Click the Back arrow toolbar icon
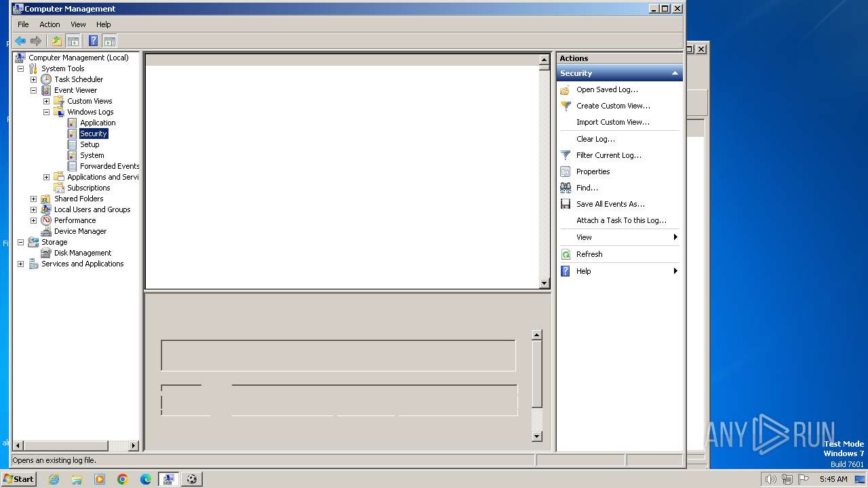This screenshot has width=868, height=488. pyautogui.click(x=20, y=41)
